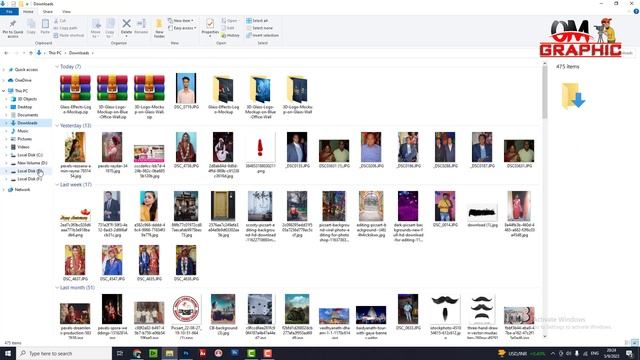Open the Easy access dropdown
Screen dimensions: 640x360
pos(182,28)
